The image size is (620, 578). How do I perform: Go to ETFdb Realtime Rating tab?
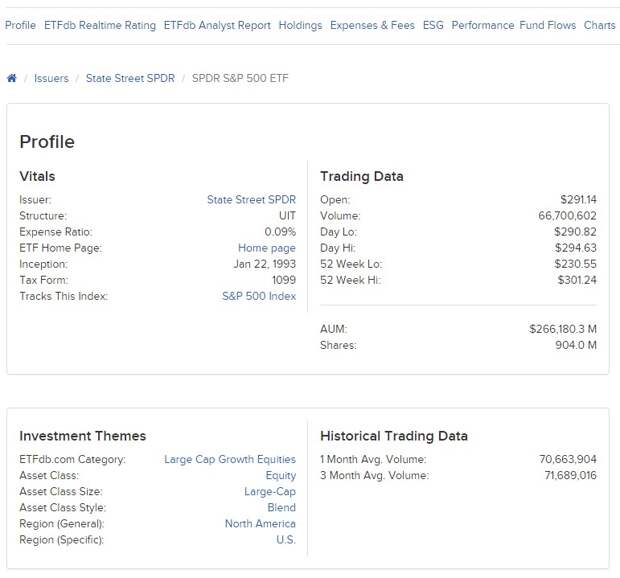[100, 25]
